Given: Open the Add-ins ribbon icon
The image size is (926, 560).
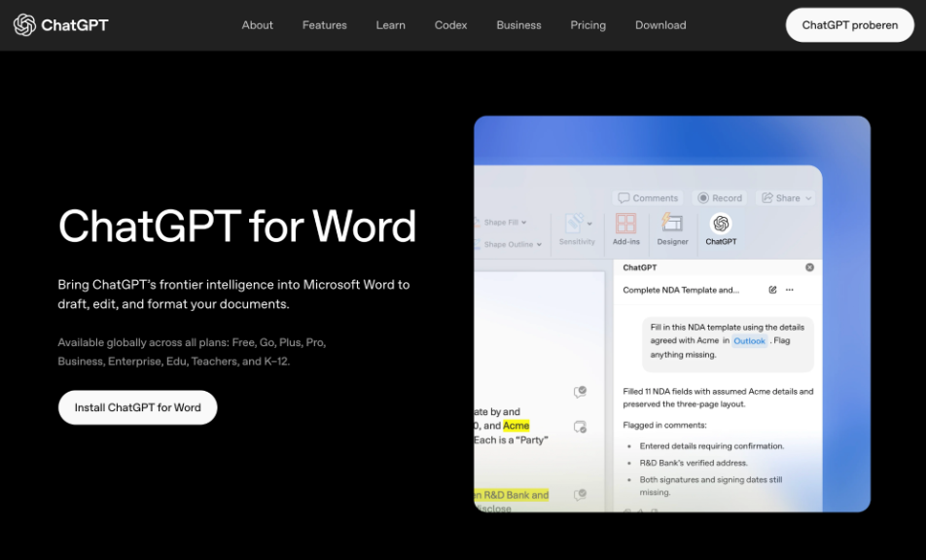Looking at the screenshot, I should [x=625, y=224].
